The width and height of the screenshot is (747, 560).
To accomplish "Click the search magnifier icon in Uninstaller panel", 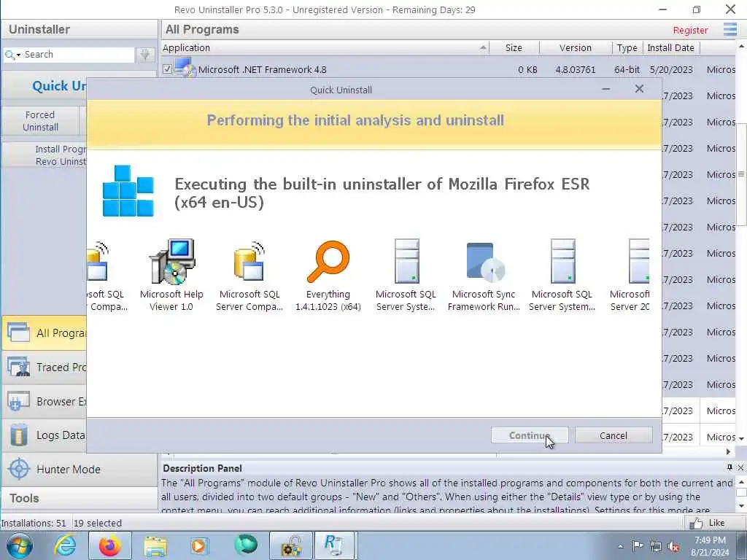I will pyautogui.click(x=9, y=55).
